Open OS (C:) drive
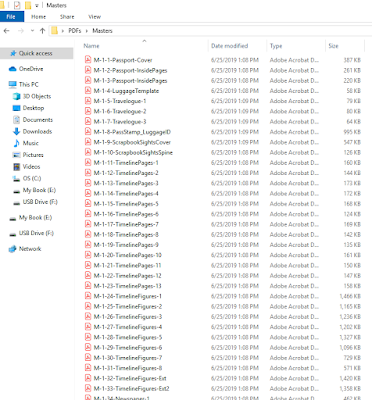Image resolution: width=372 pixels, height=400 pixels. point(32,178)
